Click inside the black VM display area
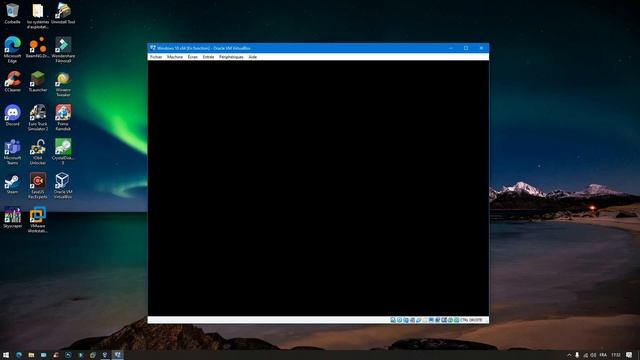This screenshot has width=640, height=360. (318, 188)
